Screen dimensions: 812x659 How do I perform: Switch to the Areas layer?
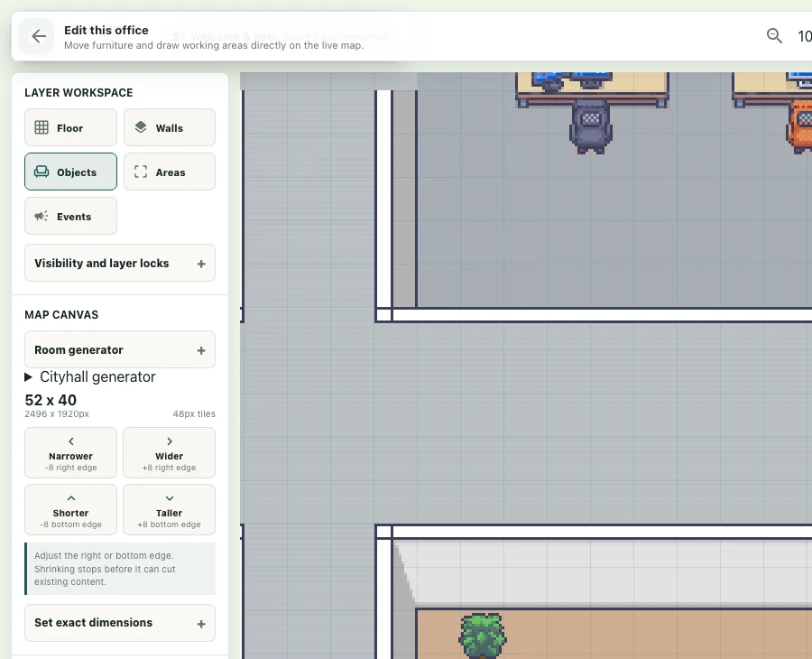click(170, 172)
